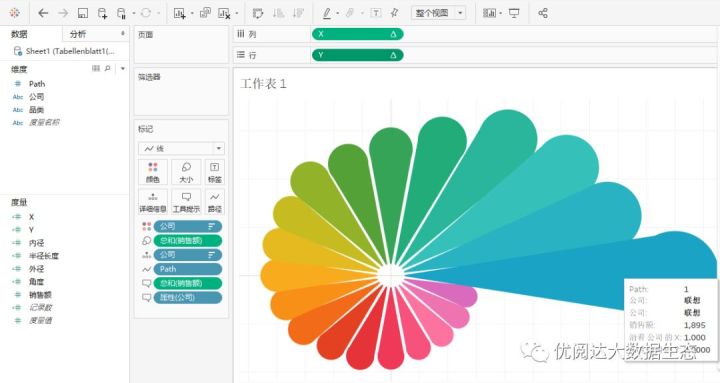The width and height of the screenshot is (720, 383).
Task: Select the Path pill in marks card
Action: [x=188, y=269]
